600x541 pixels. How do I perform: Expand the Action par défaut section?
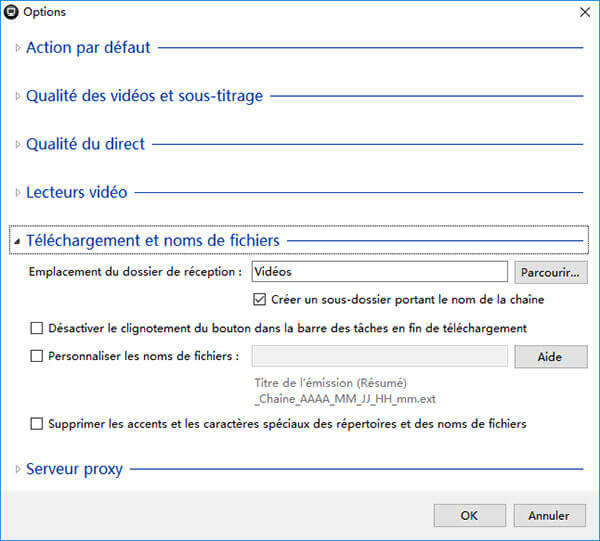(88, 47)
